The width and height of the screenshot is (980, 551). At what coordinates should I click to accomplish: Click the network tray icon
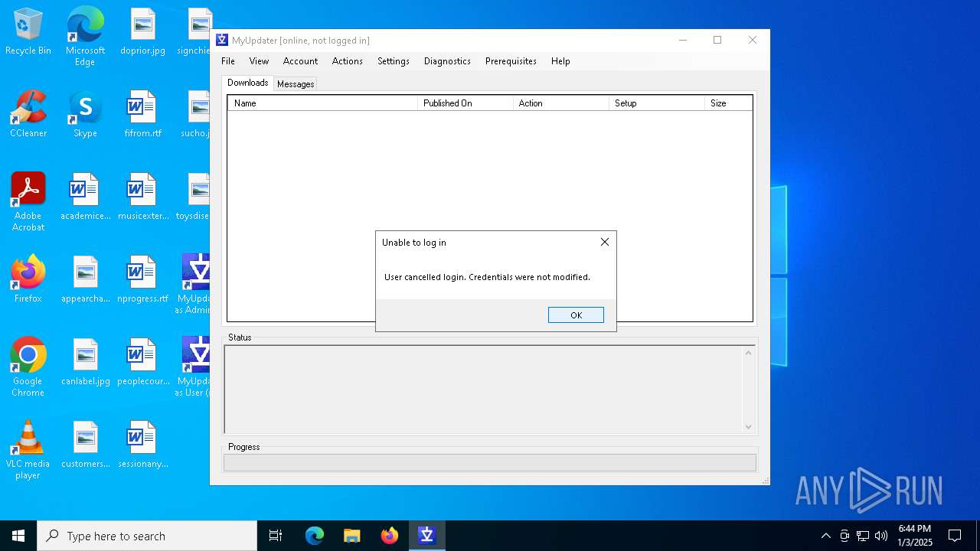(863, 536)
